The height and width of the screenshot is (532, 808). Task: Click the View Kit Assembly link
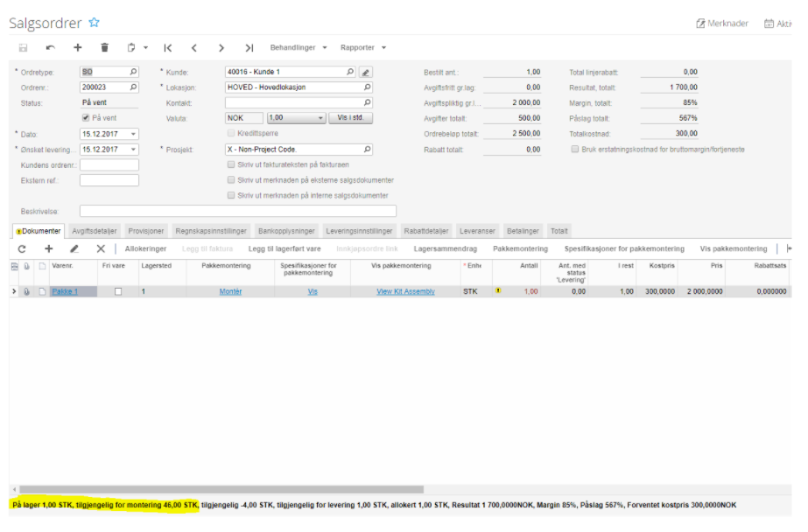click(405, 291)
